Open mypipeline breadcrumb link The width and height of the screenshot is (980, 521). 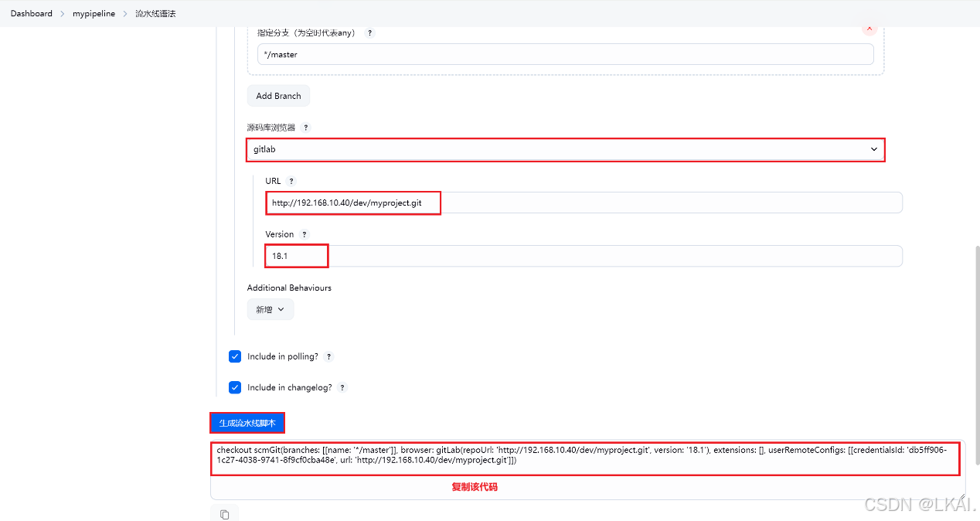click(x=93, y=13)
